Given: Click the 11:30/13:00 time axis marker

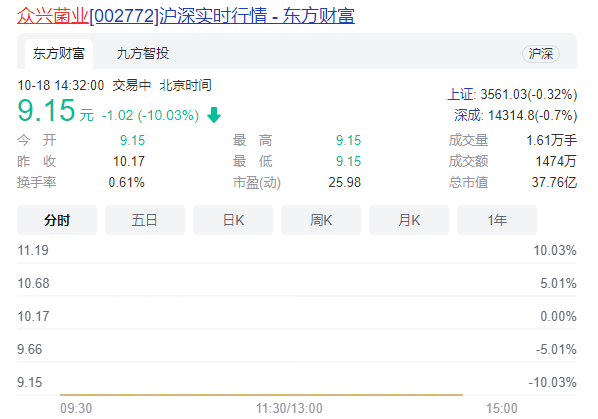Looking at the screenshot, I should pyautogui.click(x=289, y=408).
